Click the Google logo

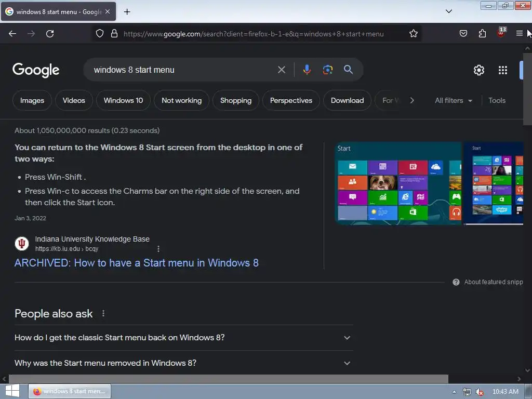click(36, 70)
